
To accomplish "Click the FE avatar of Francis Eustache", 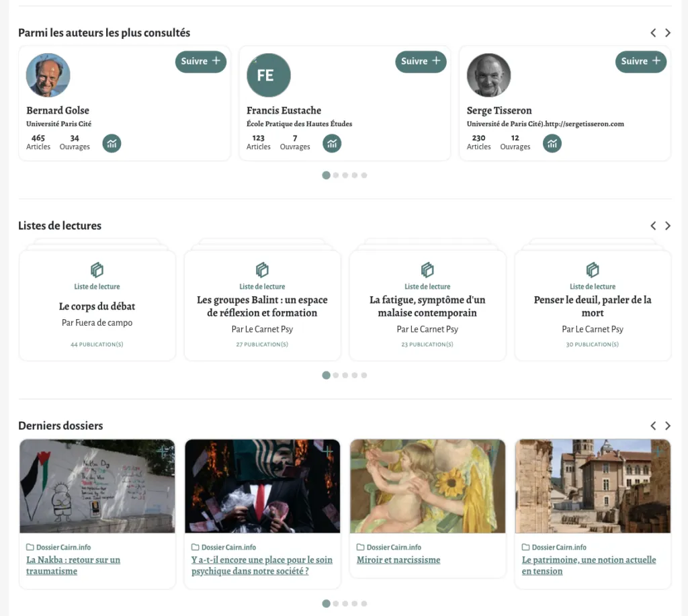I will point(269,75).
